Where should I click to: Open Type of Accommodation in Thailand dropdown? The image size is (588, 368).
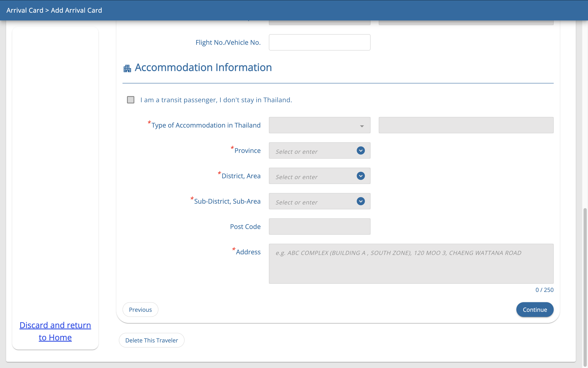click(320, 125)
